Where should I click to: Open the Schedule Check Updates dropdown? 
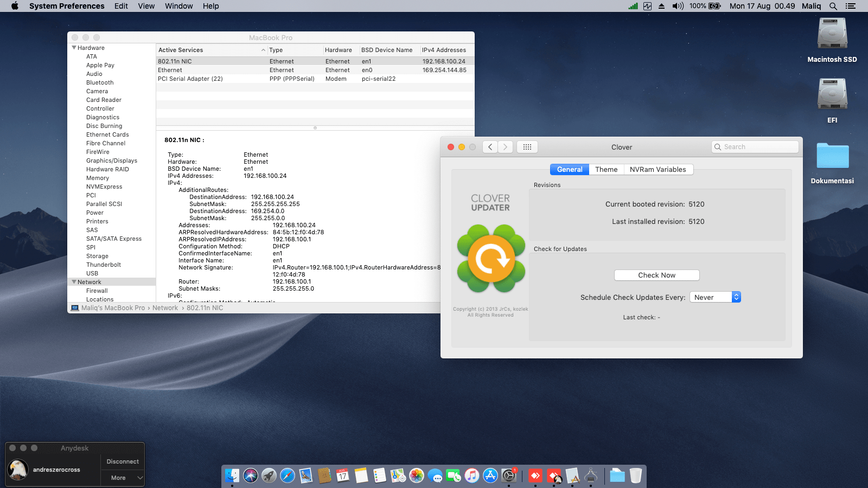pyautogui.click(x=715, y=297)
